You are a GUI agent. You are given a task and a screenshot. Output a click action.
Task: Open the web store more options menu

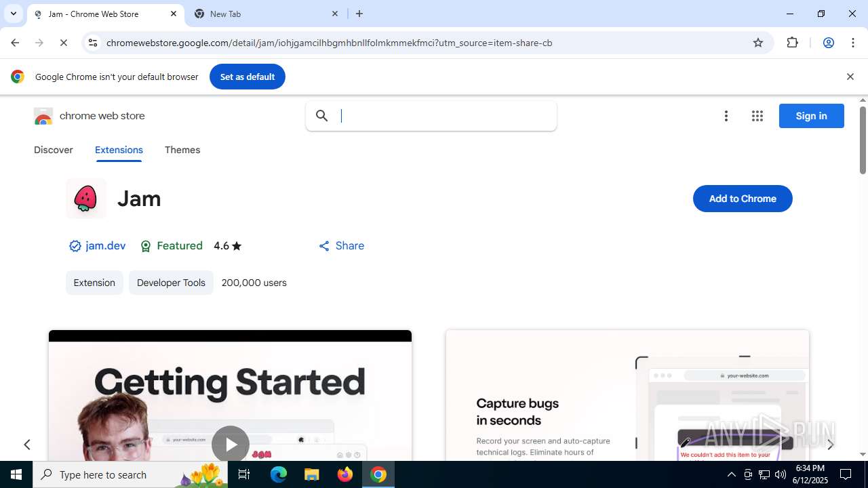coord(726,116)
